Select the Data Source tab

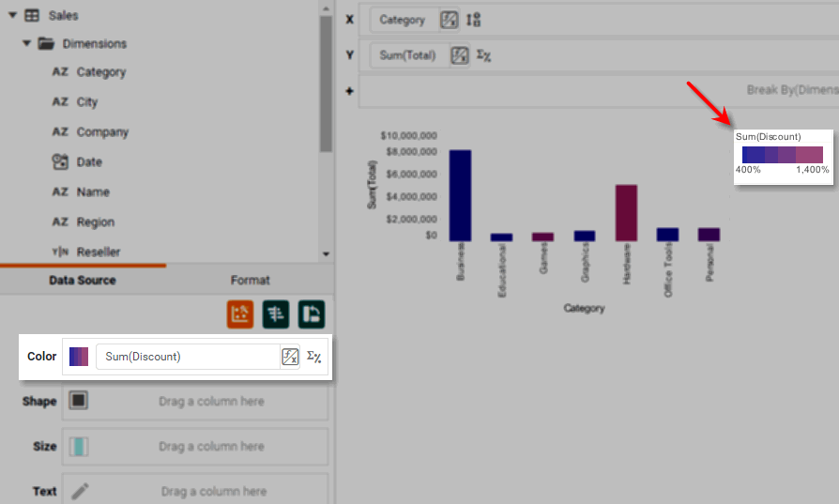coord(83,280)
